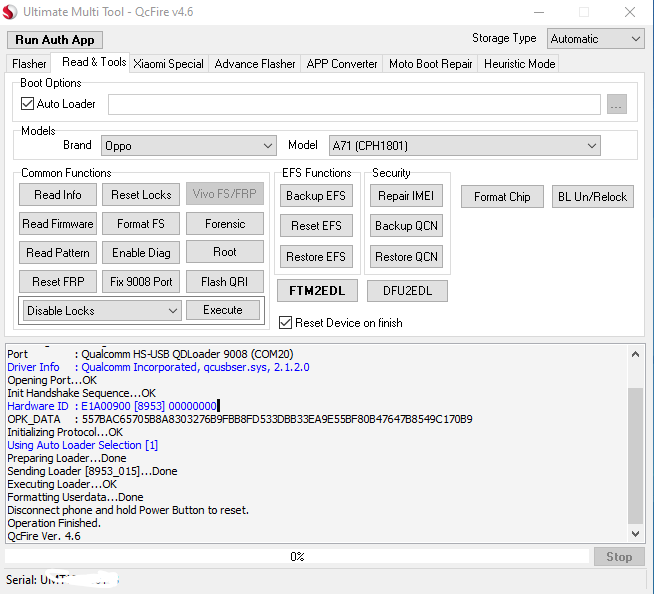Screen dimensions: 654x594
Task: Expand the Brand dropdown showing Oppo
Action: click(x=189, y=146)
